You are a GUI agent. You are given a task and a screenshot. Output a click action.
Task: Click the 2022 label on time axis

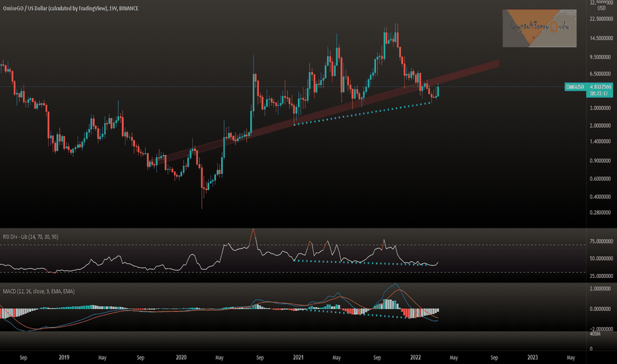tap(416, 357)
